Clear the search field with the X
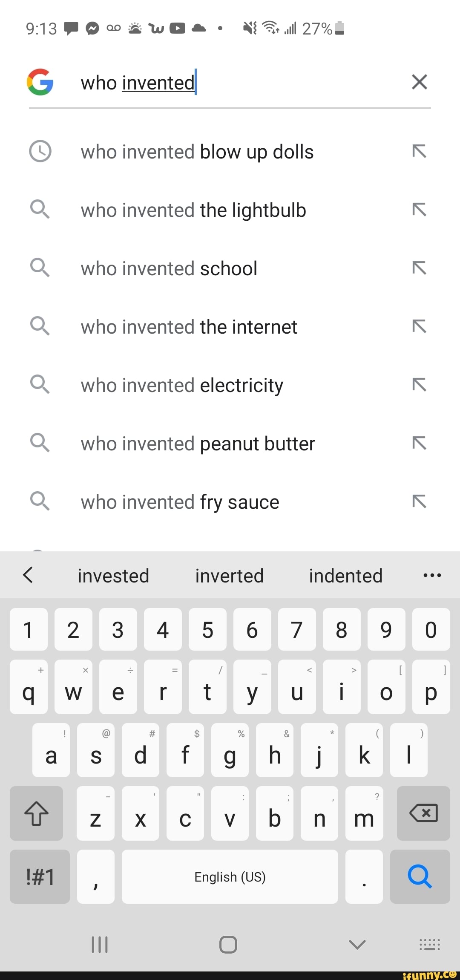The image size is (460, 980). pyautogui.click(x=419, y=82)
